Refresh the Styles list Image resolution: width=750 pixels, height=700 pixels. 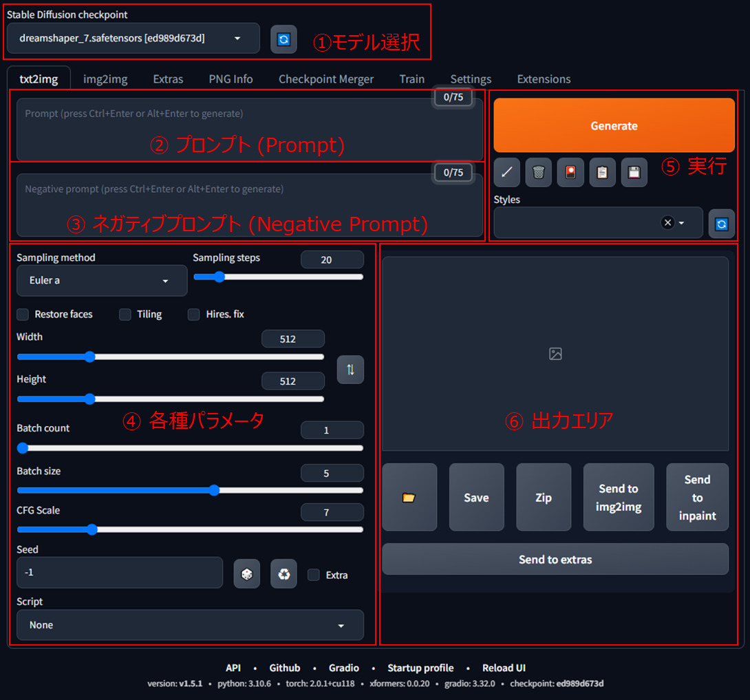pyautogui.click(x=721, y=223)
